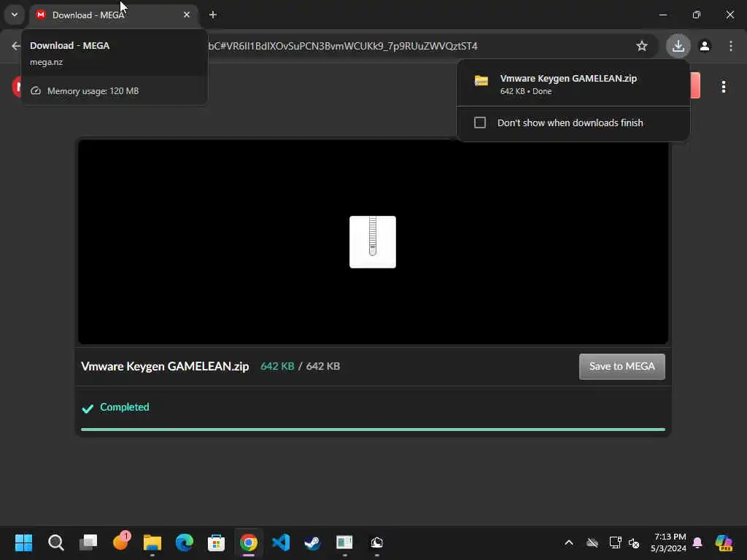Click the zip file preview icon

[373, 242]
